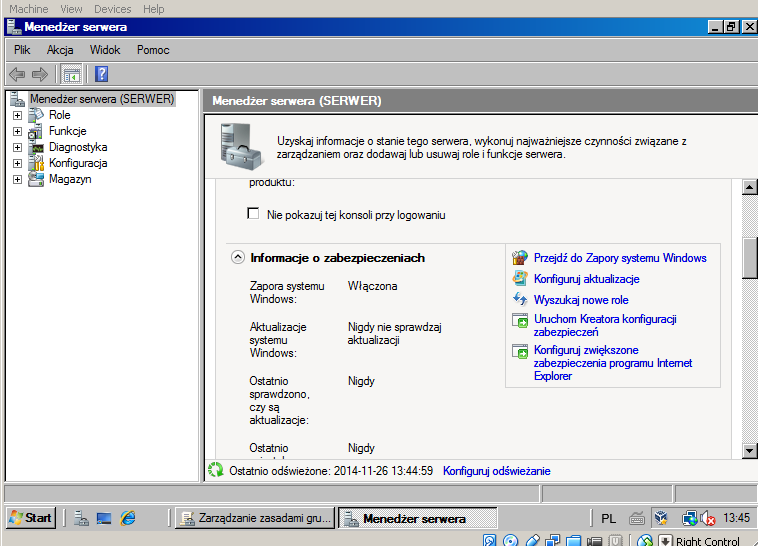
Task: Click the VirtualBox shared folders status icon
Action: pyautogui.click(x=574, y=540)
